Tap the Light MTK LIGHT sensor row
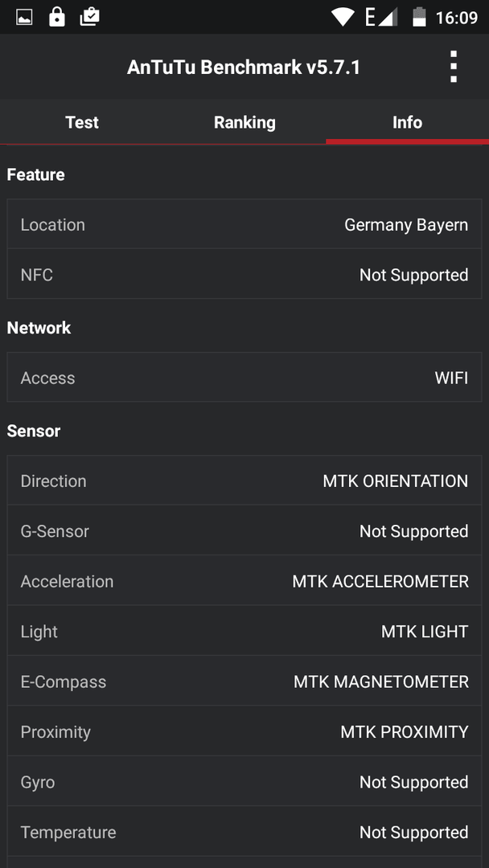 click(244, 631)
